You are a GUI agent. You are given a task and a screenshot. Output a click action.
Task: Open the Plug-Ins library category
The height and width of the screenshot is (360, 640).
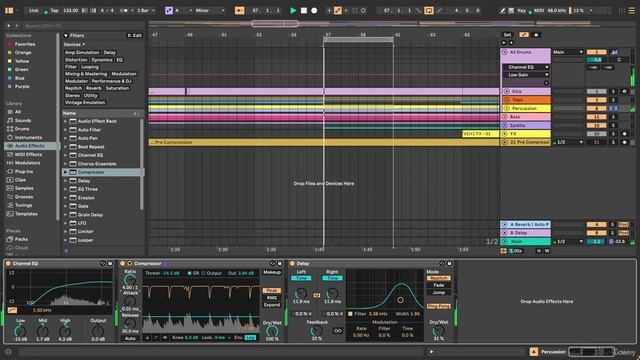point(24,171)
